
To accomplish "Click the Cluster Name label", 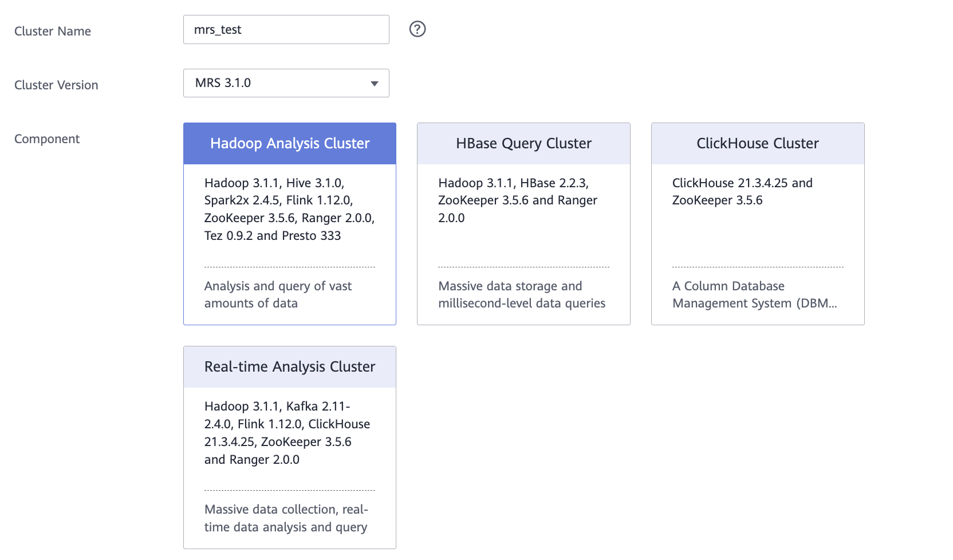I will click(53, 31).
